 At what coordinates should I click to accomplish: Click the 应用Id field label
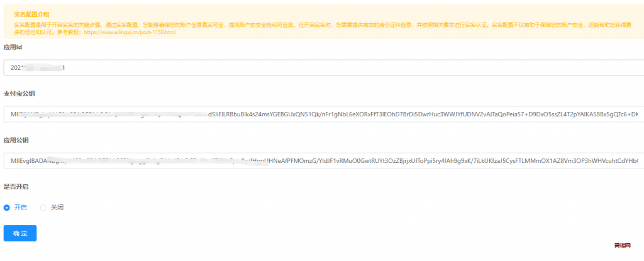click(13, 47)
